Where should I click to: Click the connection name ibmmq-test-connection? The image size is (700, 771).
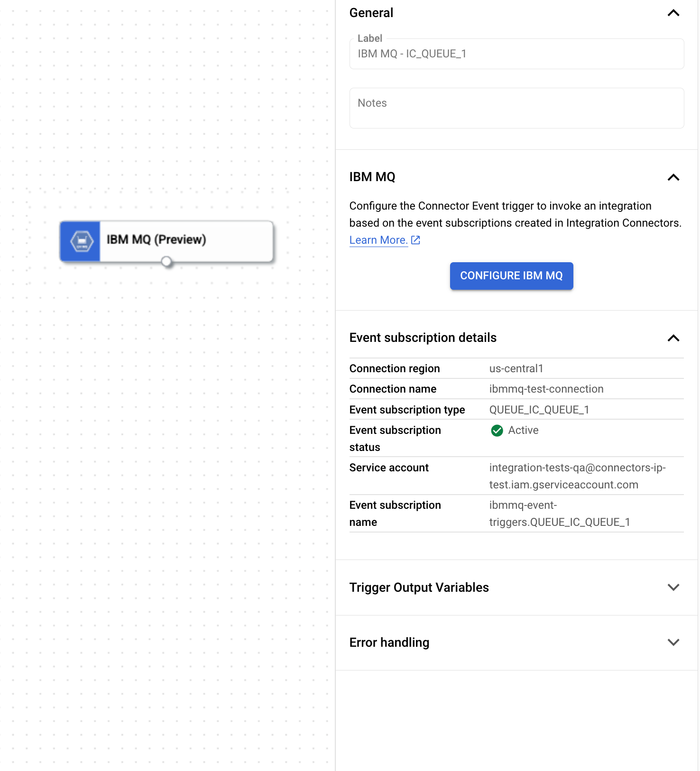tap(546, 389)
